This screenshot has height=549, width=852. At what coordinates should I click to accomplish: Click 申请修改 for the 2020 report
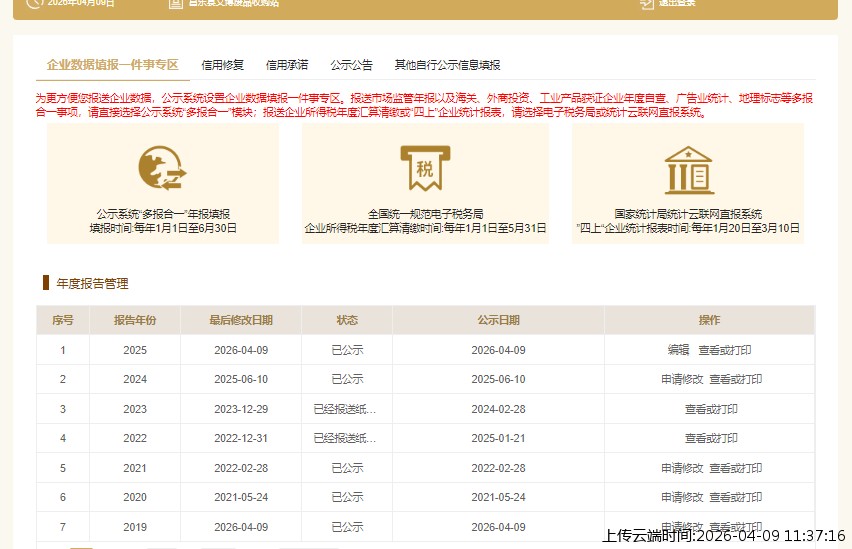tap(682, 497)
